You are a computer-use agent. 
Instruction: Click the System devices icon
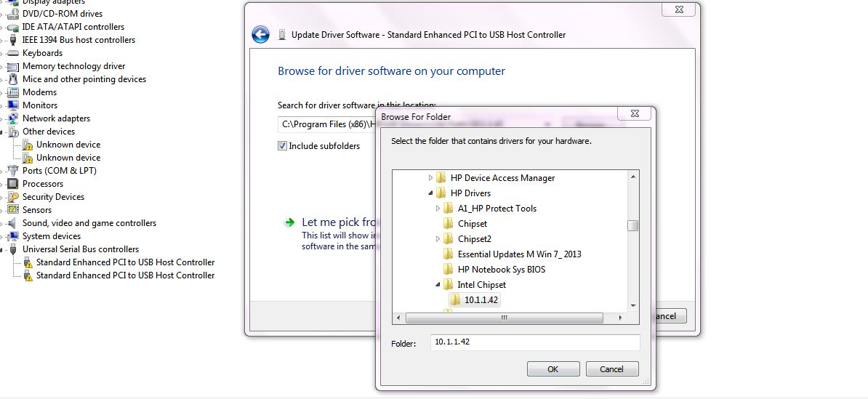[13, 236]
